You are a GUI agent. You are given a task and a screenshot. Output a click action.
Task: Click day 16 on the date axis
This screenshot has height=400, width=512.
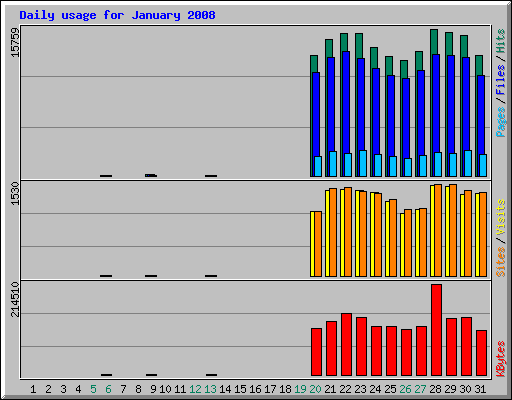(x=255, y=389)
